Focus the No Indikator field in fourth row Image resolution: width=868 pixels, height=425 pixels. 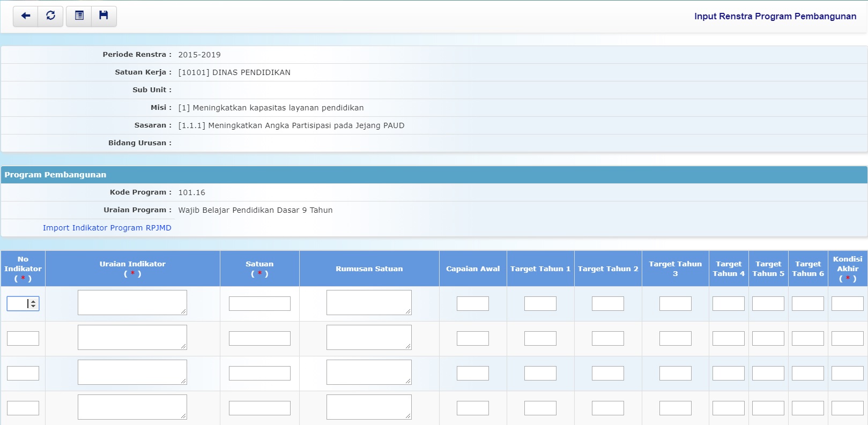[x=23, y=408]
